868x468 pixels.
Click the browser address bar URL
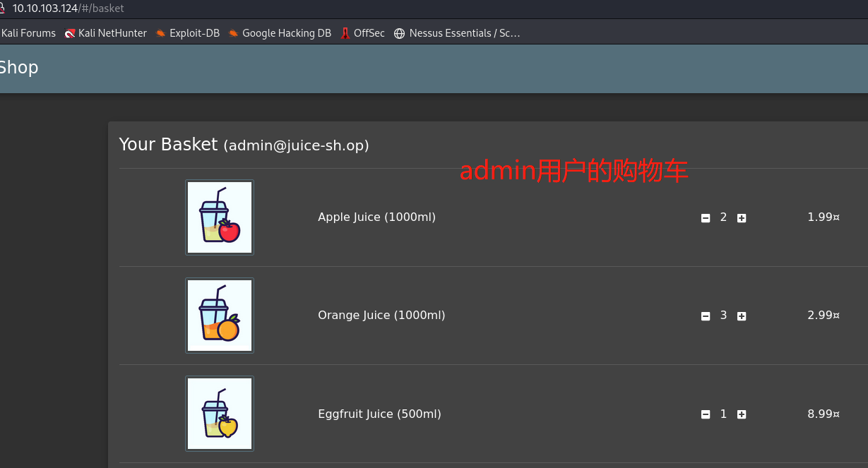[x=69, y=8]
